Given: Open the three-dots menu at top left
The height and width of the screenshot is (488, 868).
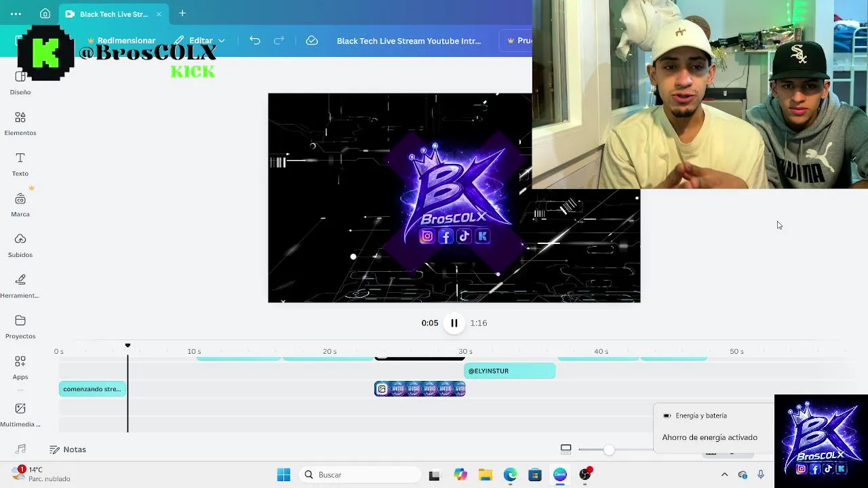Looking at the screenshot, I should [16, 14].
